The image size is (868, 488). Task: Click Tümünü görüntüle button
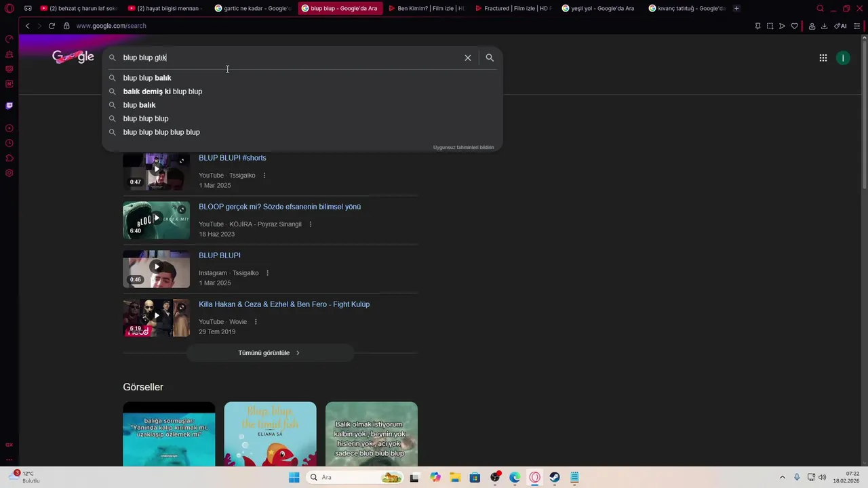coord(270,353)
